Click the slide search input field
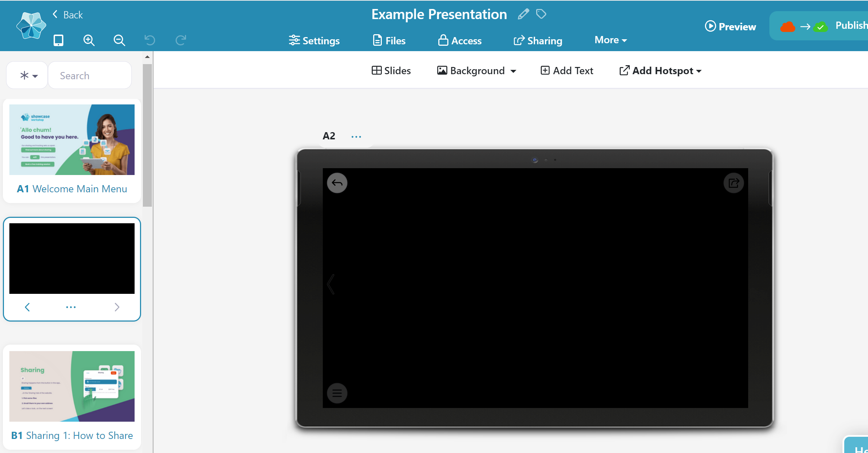Image resolution: width=868 pixels, height=453 pixels. coord(90,75)
